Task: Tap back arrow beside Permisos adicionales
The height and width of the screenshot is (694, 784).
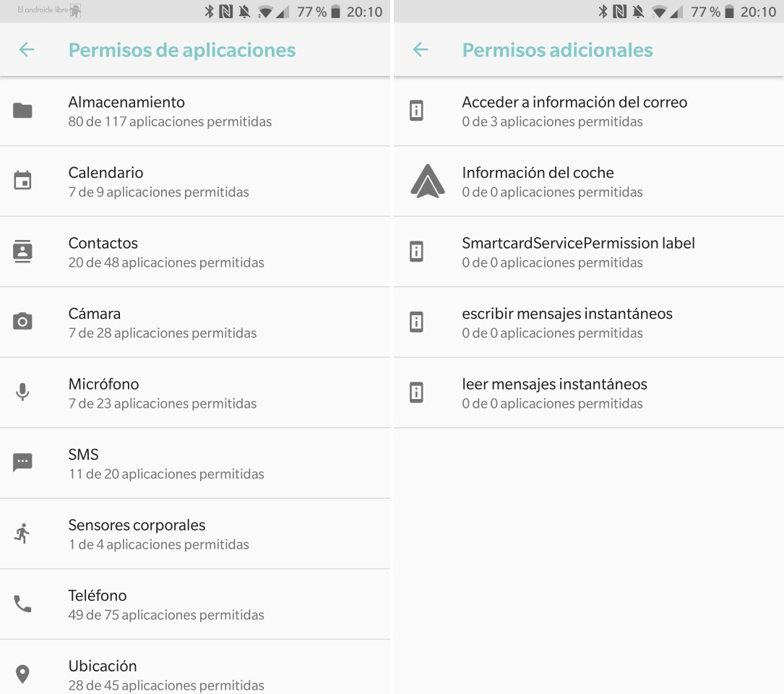Action: [421, 50]
